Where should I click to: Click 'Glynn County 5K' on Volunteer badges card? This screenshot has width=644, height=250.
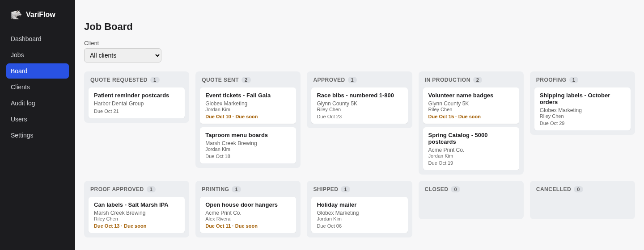coord(449,104)
